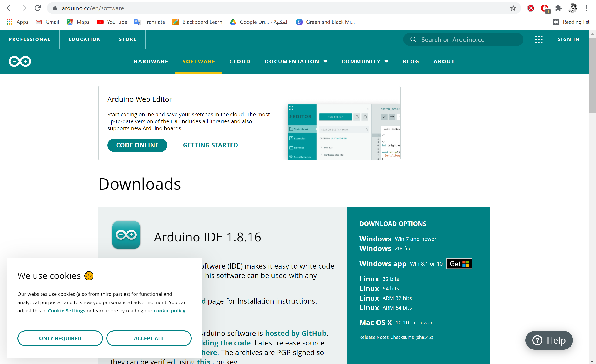Go to the HARDWARE tab
596x364 pixels.
pyautogui.click(x=151, y=61)
